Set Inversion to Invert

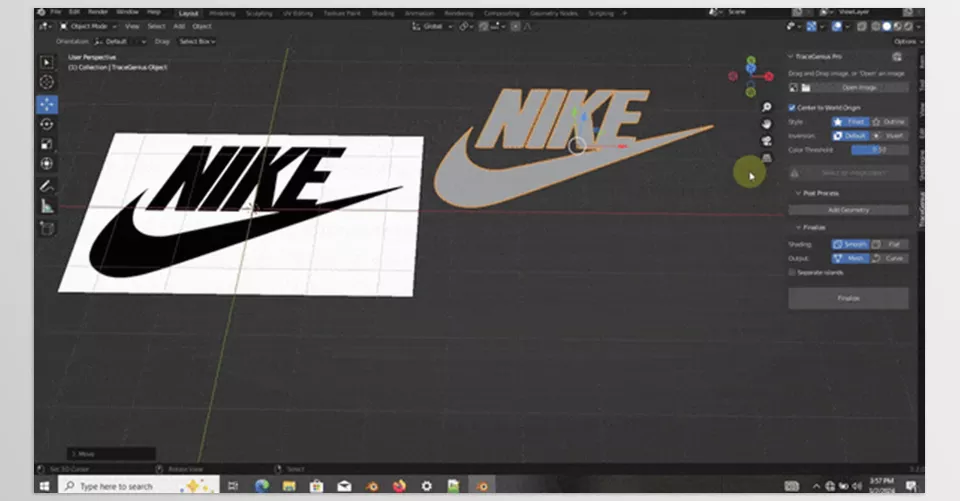(x=889, y=136)
